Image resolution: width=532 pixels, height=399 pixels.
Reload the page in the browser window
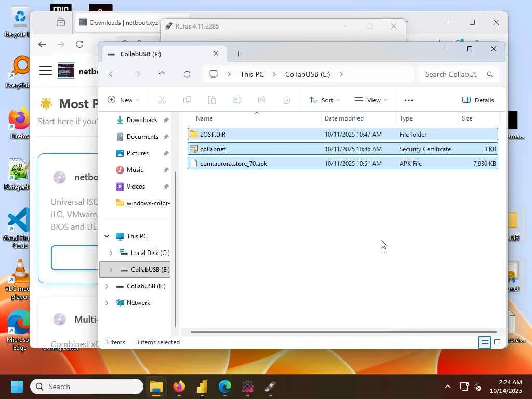(79, 44)
